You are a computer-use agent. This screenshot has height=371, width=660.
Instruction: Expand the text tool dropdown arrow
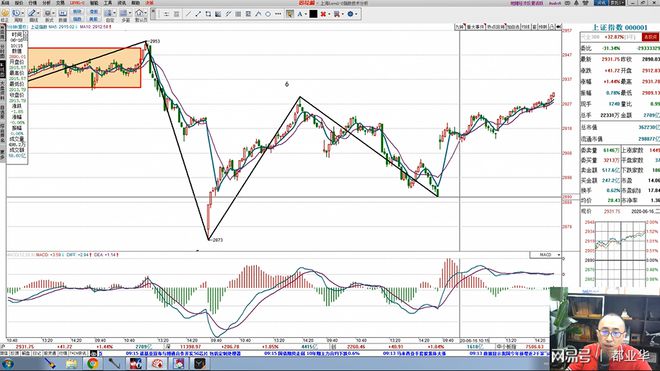point(305,14)
